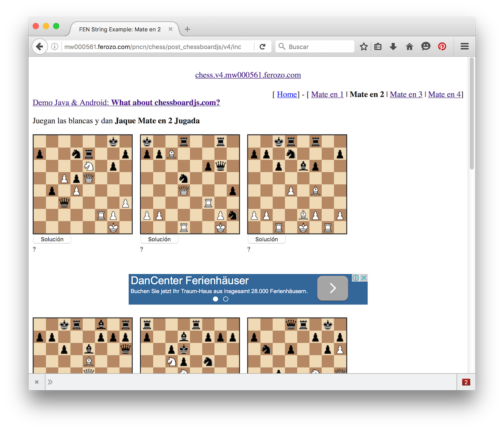Click the smiley chat extension icon

(425, 46)
